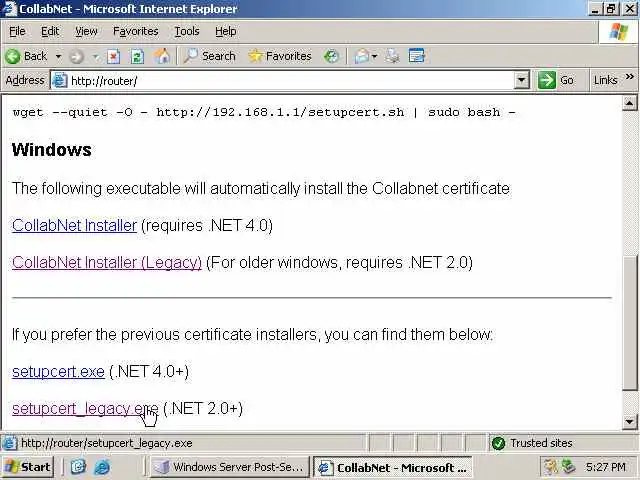Click the status bar URL text
This screenshot has width=640, height=480.
(x=107, y=443)
